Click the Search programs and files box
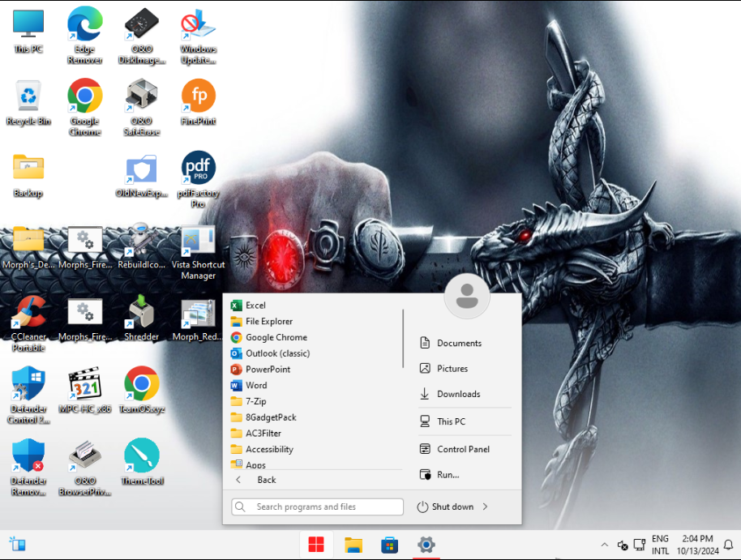The height and width of the screenshot is (560, 741). [x=318, y=507]
